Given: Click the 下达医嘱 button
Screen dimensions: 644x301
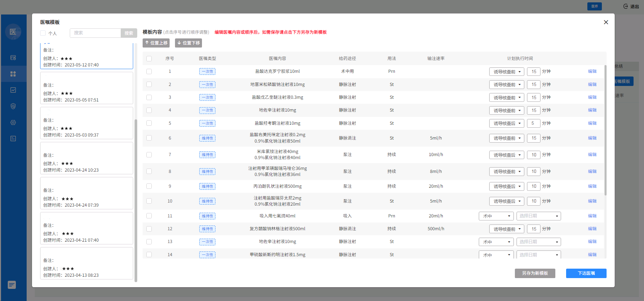Looking at the screenshot, I should coord(586,273).
